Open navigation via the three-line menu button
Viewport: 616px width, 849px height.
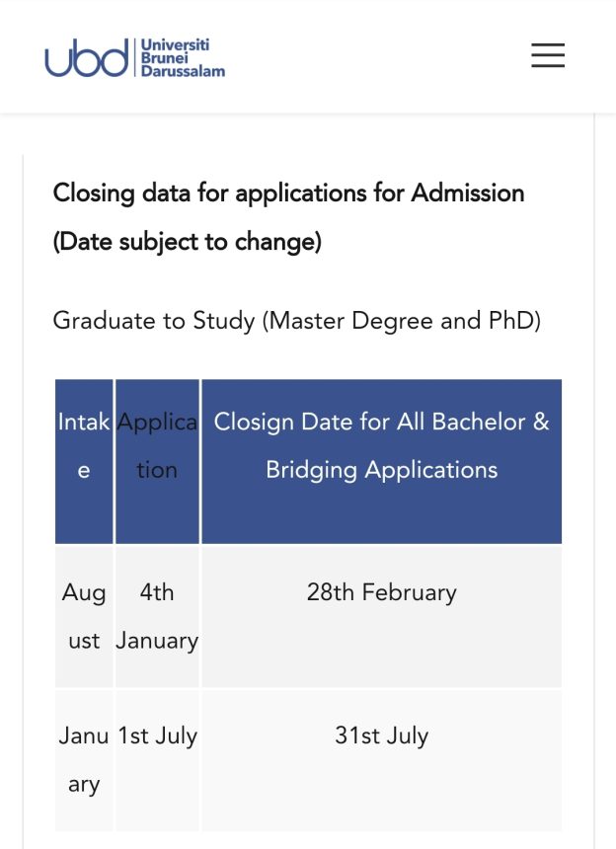(x=548, y=56)
